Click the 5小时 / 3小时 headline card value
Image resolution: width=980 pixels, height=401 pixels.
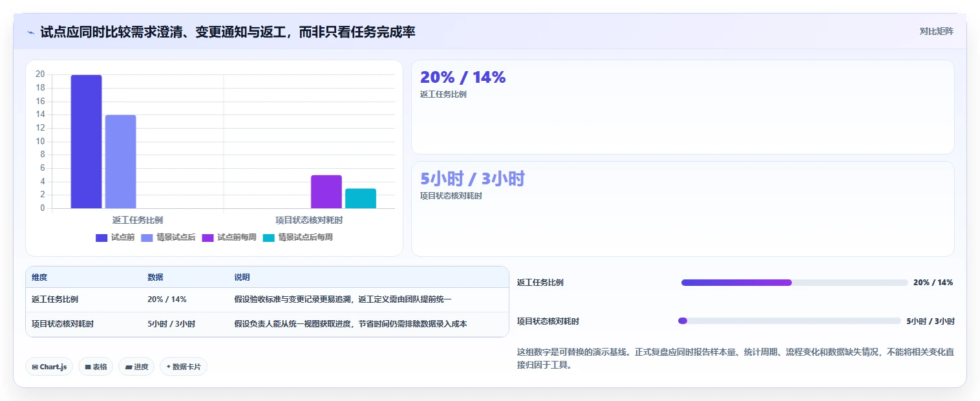[x=473, y=179]
